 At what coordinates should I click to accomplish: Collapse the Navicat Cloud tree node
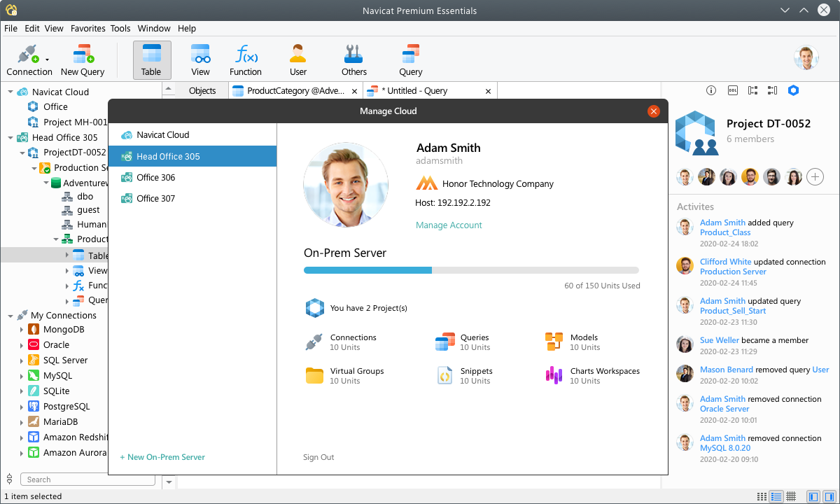point(10,92)
